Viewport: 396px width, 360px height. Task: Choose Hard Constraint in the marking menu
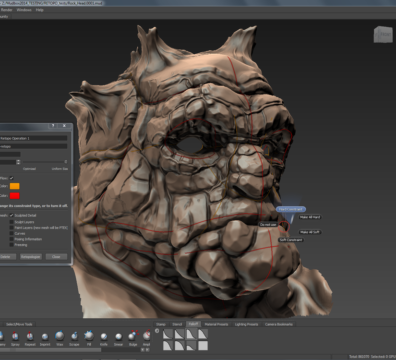coord(291,209)
